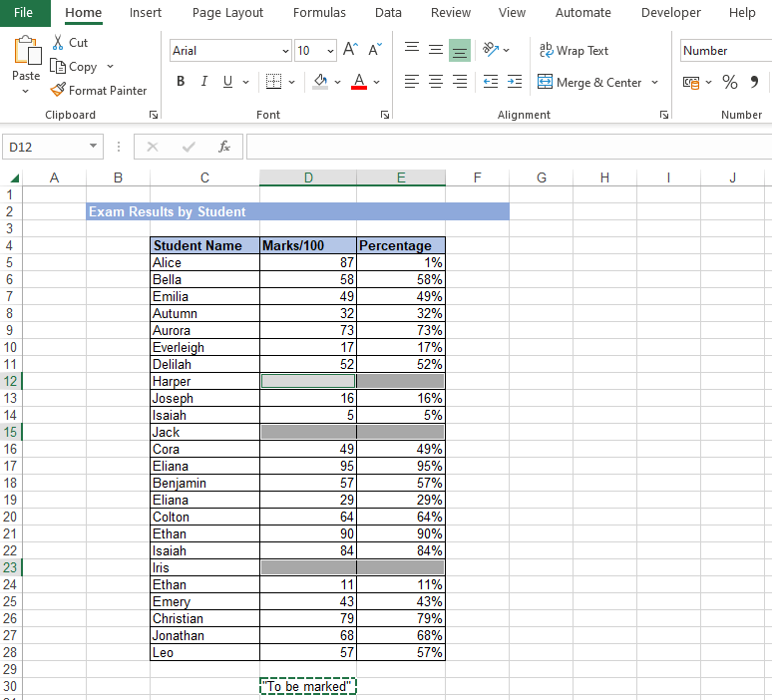
Task: Open the File backstage menu
Action: (24, 13)
